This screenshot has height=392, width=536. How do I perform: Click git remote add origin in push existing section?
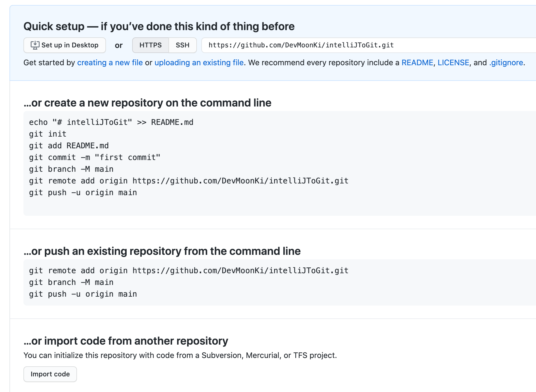pyautogui.click(x=189, y=271)
